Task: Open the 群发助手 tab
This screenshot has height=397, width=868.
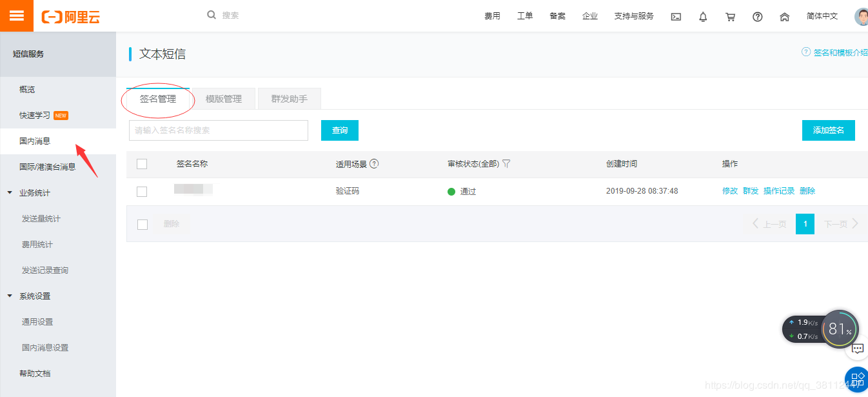Action: pyautogui.click(x=289, y=98)
